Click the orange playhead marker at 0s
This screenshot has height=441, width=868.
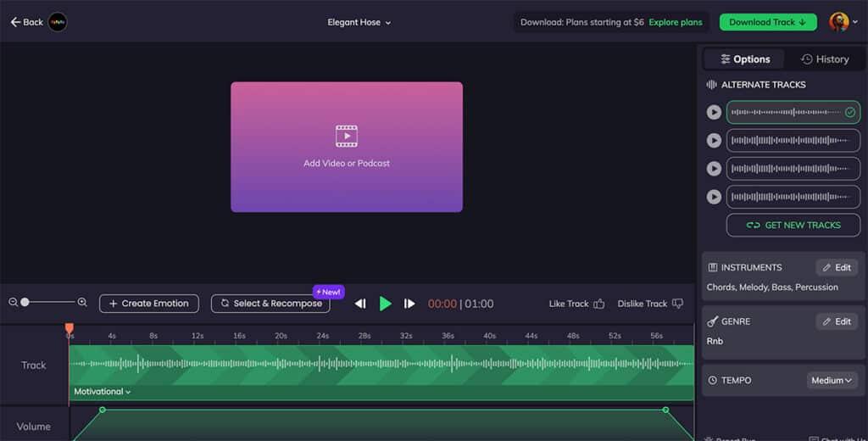tap(70, 329)
